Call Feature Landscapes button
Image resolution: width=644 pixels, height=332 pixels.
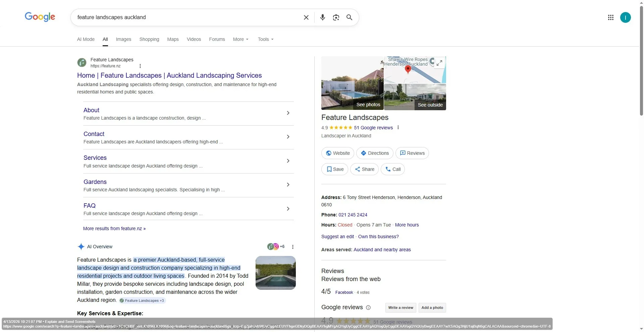coord(393,169)
